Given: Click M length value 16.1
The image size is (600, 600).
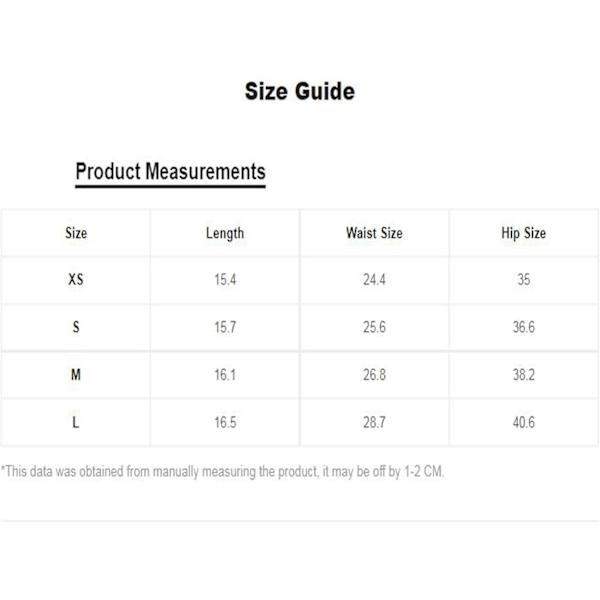Looking at the screenshot, I should tap(225, 375).
